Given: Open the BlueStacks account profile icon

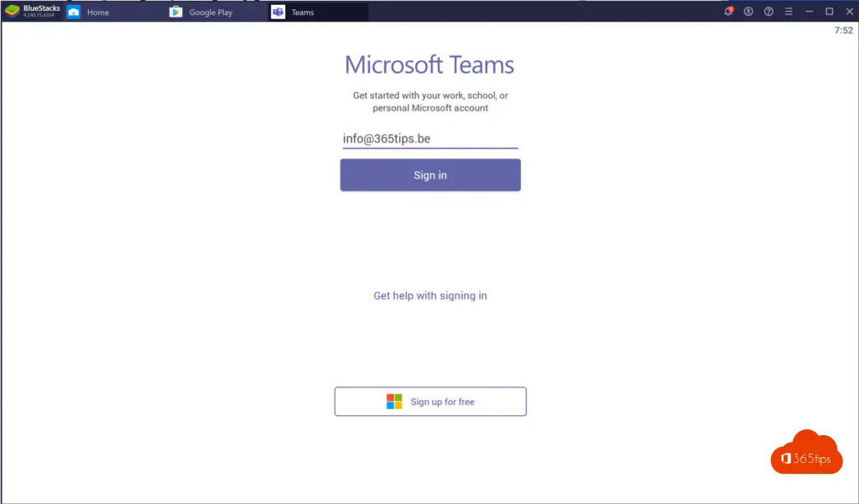Looking at the screenshot, I should pyautogui.click(x=748, y=12).
